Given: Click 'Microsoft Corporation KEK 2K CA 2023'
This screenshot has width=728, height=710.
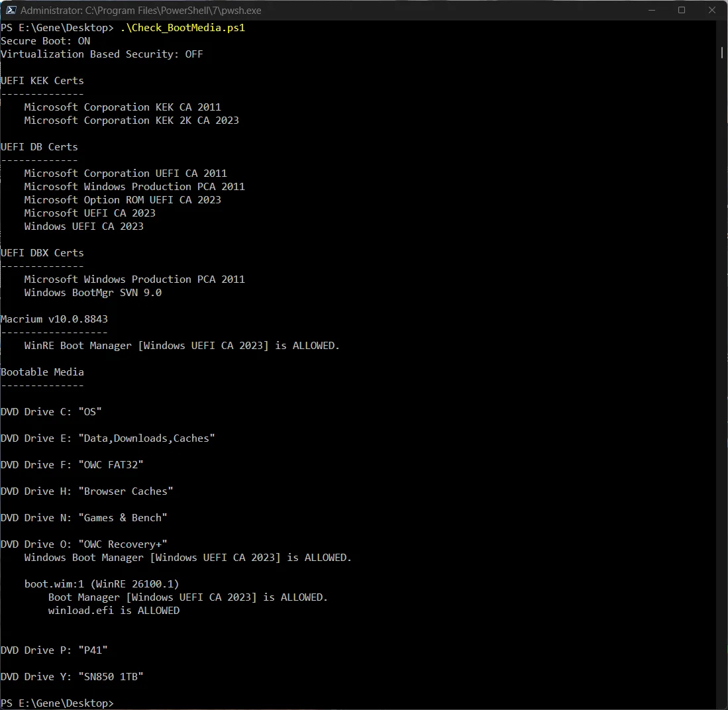Looking at the screenshot, I should click(x=131, y=121).
